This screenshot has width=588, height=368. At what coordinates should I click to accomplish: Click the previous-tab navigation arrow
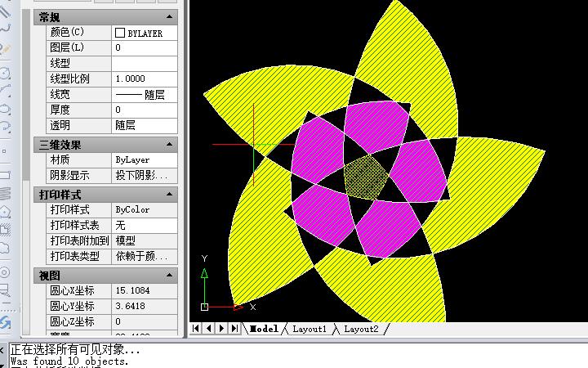point(209,329)
